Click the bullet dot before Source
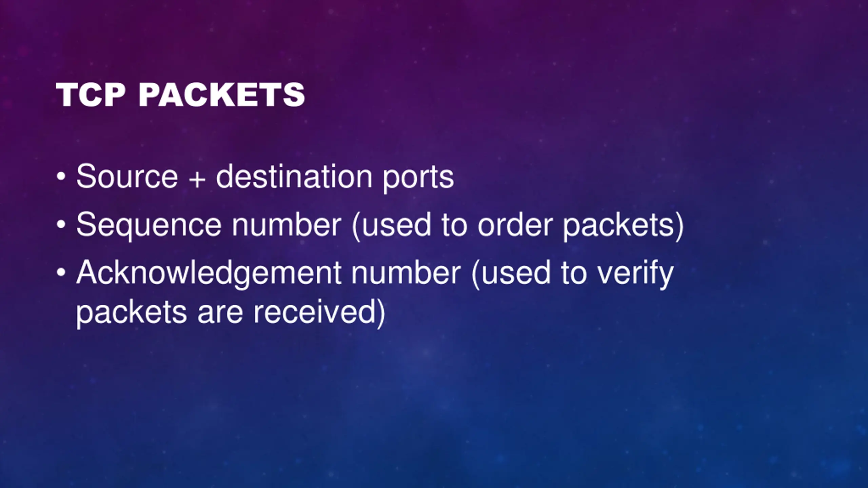The image size is (868, 488). point(61,177)
